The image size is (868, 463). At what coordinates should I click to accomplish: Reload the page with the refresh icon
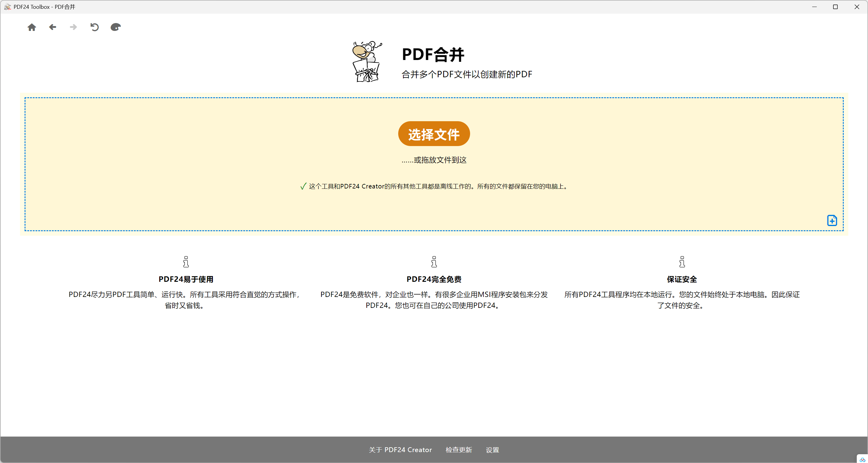[94, 27]
